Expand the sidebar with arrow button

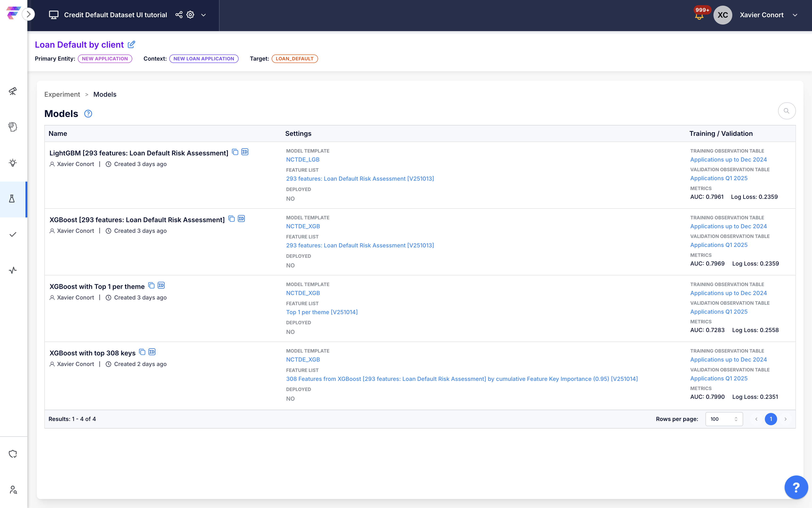tap(29, 14)
